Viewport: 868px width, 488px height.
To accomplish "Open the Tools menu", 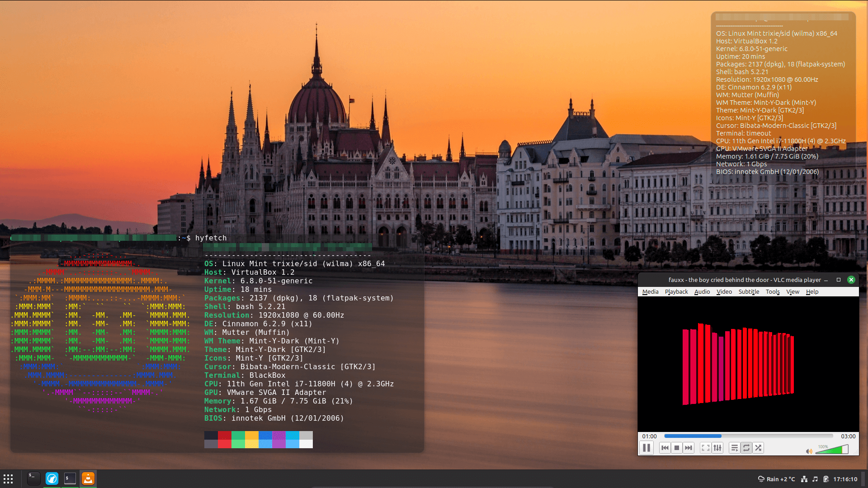I will (773, 292).
